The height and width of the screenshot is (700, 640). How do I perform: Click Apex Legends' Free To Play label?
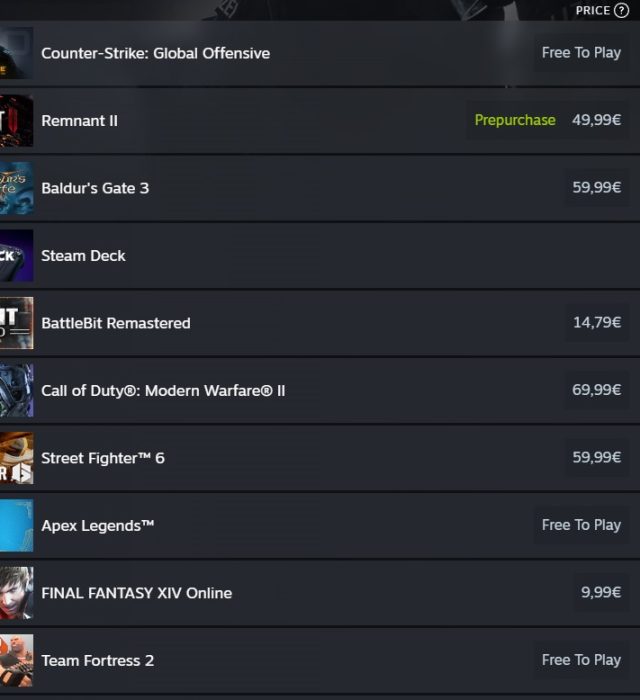tap(581, 525)
